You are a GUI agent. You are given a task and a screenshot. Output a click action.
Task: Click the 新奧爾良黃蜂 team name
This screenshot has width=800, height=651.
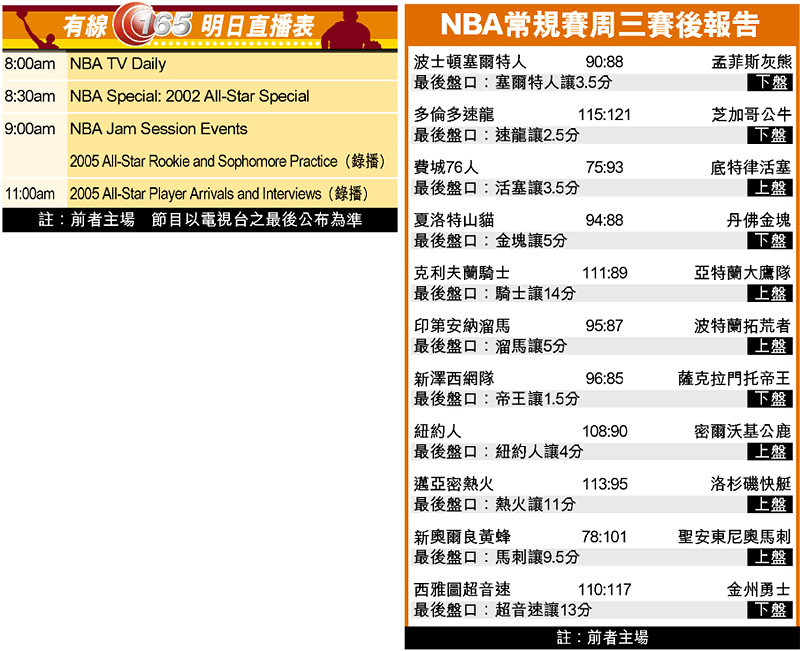pyautogui.click(x=462, y=537)
